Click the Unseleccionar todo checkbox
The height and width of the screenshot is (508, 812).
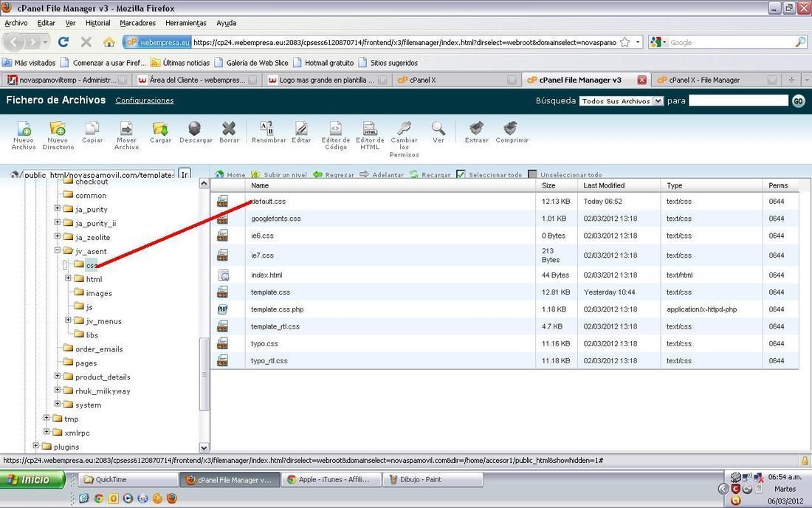click(x=532, y=174)
